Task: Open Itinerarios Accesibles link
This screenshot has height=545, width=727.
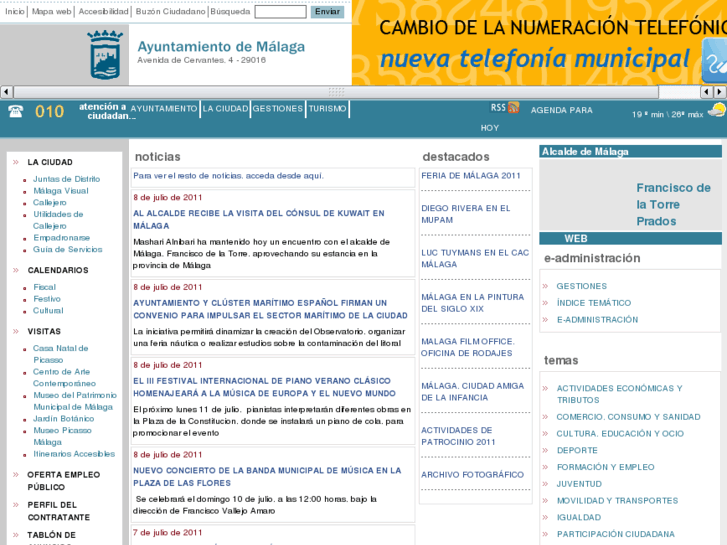Action: (74, 454)
